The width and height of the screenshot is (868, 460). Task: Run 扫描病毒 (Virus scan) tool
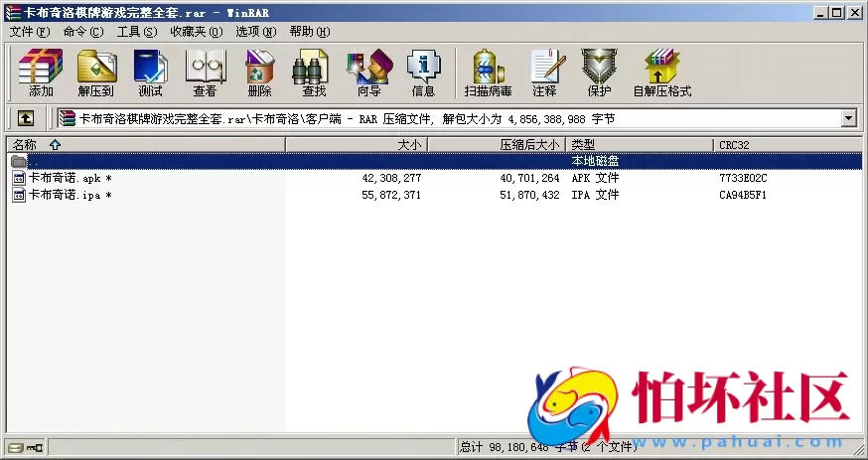coord(488,73)
